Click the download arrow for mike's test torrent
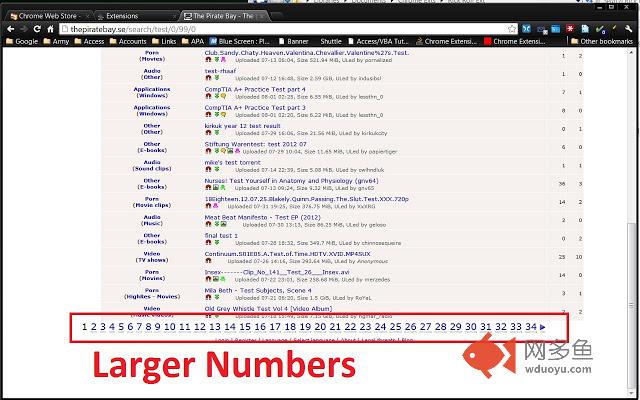This screenshot has width=640, height=400. (x=217, y=169)
